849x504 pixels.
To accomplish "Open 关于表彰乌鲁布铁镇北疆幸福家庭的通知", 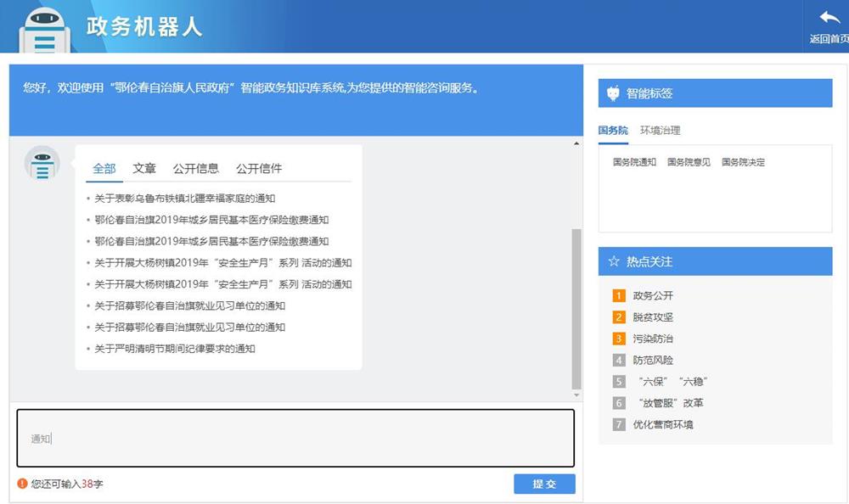I will pos(184,199).
